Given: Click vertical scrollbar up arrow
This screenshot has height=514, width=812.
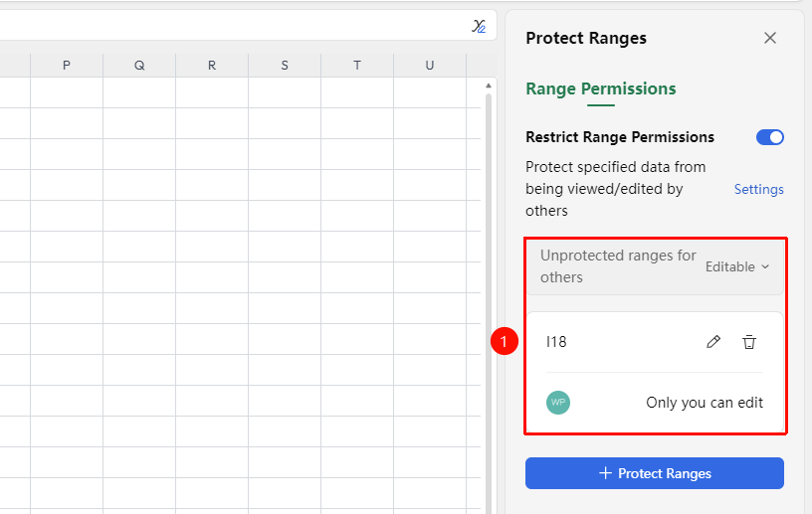Looking at the screenshot, I should [488, 86].
